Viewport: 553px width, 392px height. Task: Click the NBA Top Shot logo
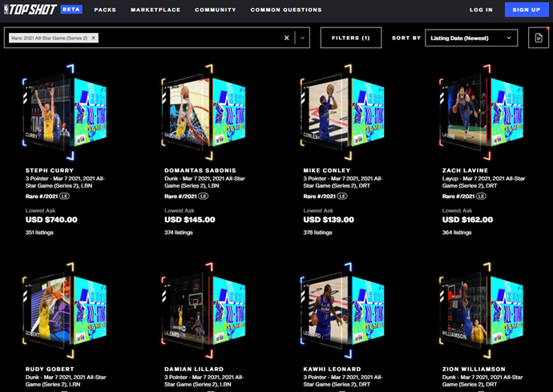[x=30, y=10]
